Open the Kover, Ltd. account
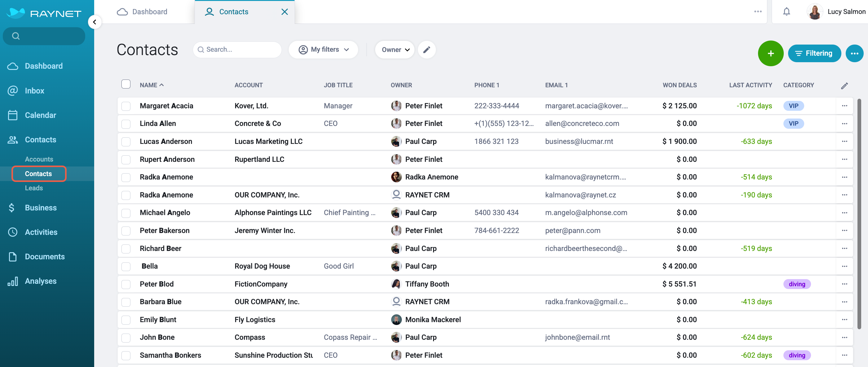The image size is (868, 367). pos(251,106)
